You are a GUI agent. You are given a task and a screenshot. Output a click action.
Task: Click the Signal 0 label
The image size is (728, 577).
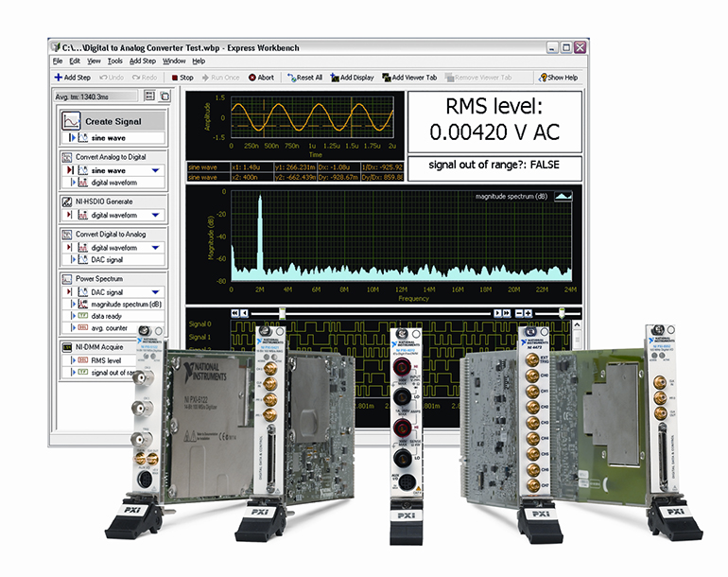point(200,323)
